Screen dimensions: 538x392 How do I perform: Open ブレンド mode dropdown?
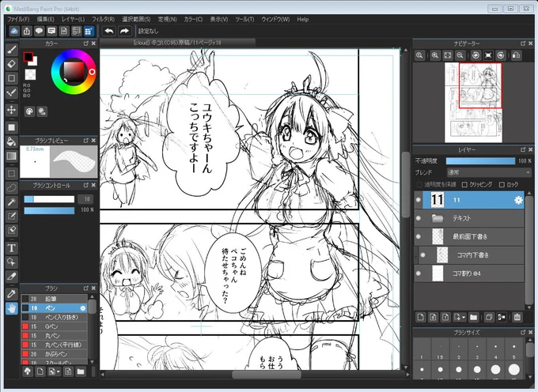point(489,172)
